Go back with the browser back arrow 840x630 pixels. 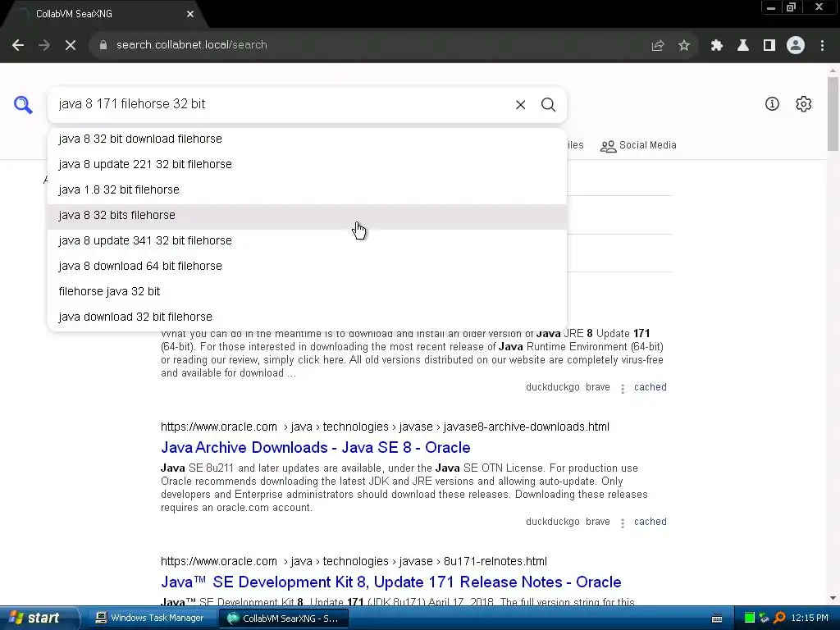(x=18, y=46)
